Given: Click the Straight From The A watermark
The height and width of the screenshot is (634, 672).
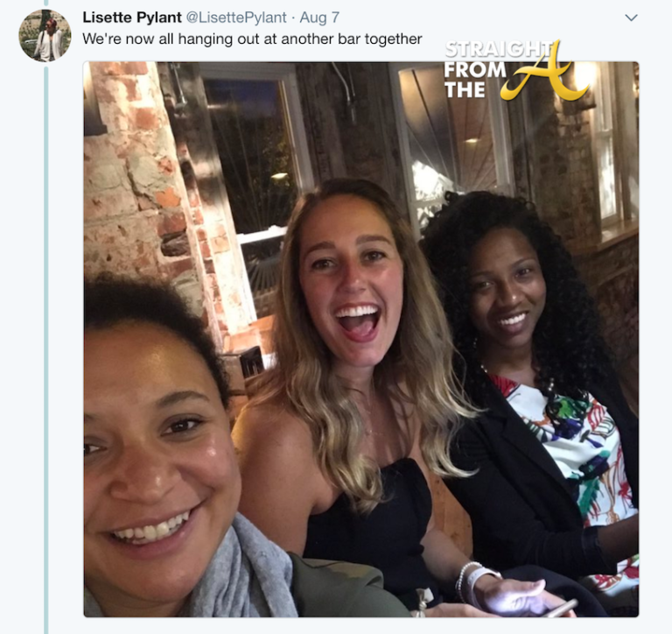Looking at the screenshot, I should [512, 70].
